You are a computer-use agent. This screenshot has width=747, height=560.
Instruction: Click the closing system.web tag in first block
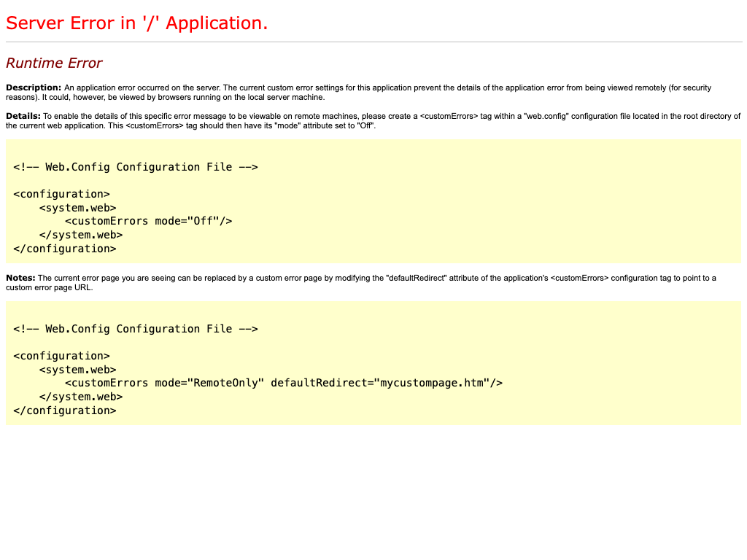pos(80,235)
